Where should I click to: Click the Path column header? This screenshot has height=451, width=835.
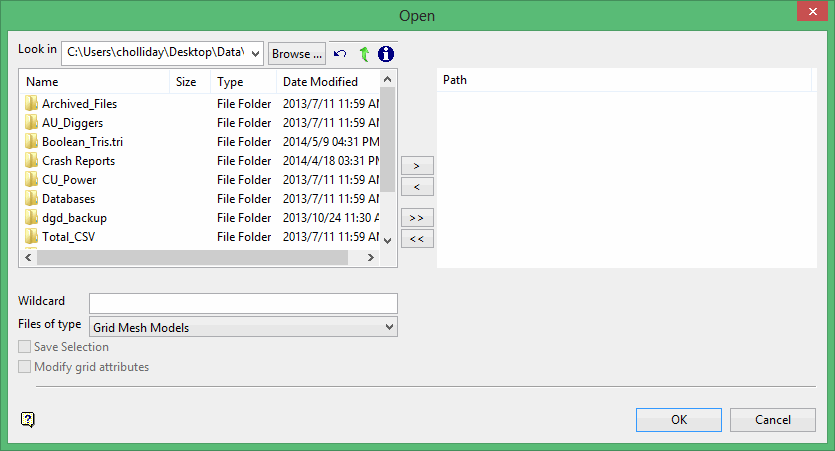(625, 80)
